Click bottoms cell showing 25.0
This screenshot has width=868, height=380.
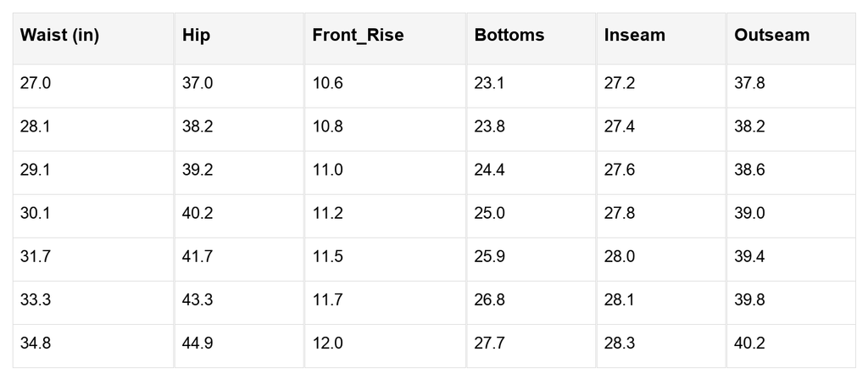coord(531,215)
